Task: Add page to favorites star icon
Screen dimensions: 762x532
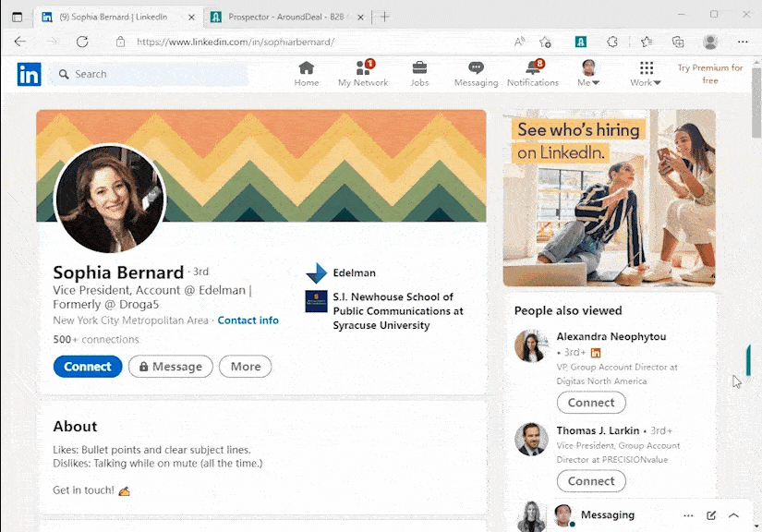Action: (x=545, y=42)
